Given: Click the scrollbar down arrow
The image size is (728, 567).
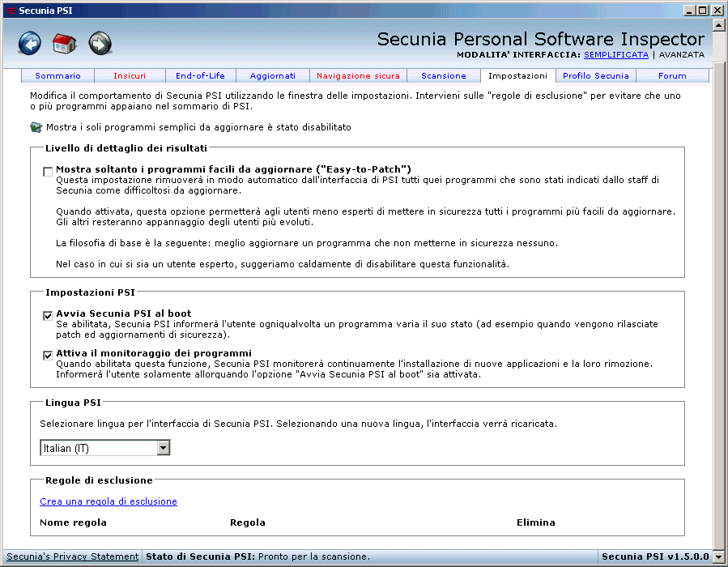Looking at the screenshot, I should (718, 556).
